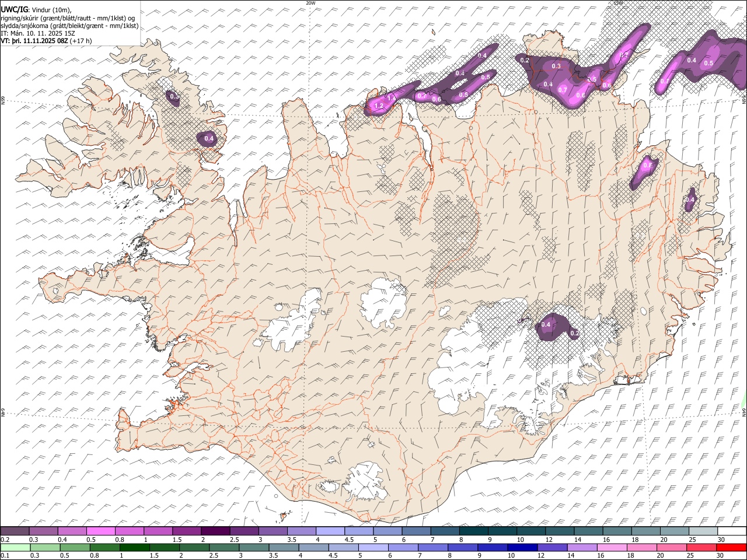
Task: Select the pale gray 25–30 swatch in the upper legend row
Action: pyautogui.click(x=703, y=531)
